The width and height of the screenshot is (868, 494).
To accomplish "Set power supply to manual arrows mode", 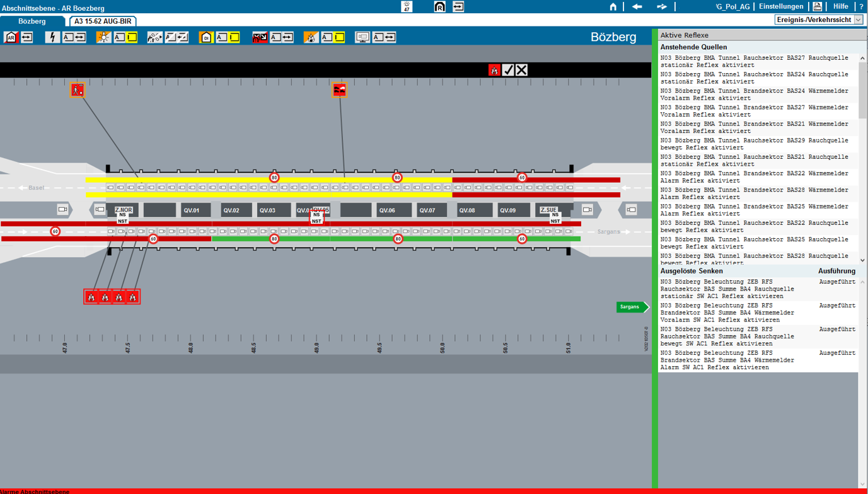I will (80, 38).
